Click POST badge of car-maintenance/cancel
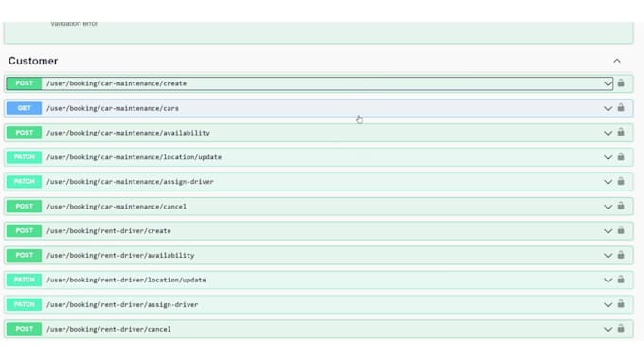The height and width of the screenshot is (363, 644). click(24, 206)
